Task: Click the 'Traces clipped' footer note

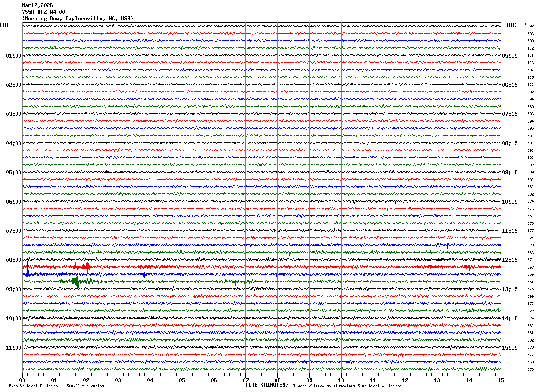Action: point(347,386)
